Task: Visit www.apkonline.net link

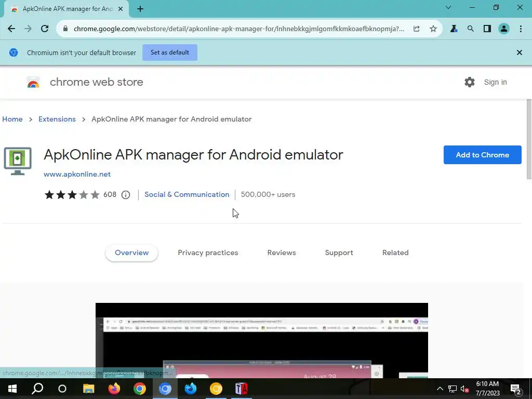Action: click(77, 174)
